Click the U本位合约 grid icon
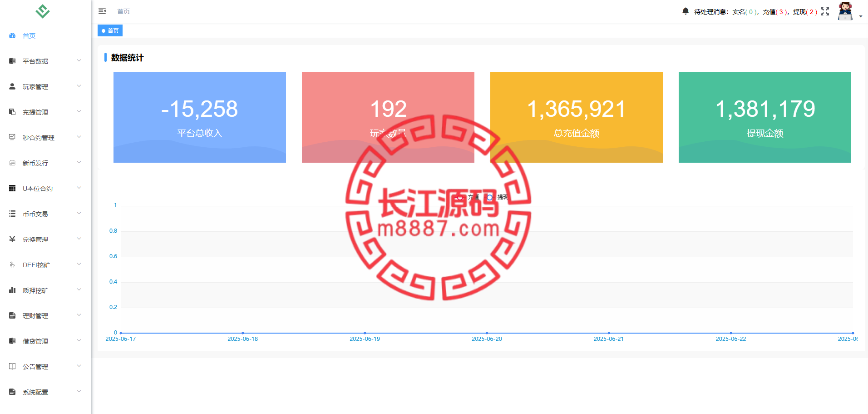Image resolution: width=868 pixels, height=414 pixels. tap(12, 188)
